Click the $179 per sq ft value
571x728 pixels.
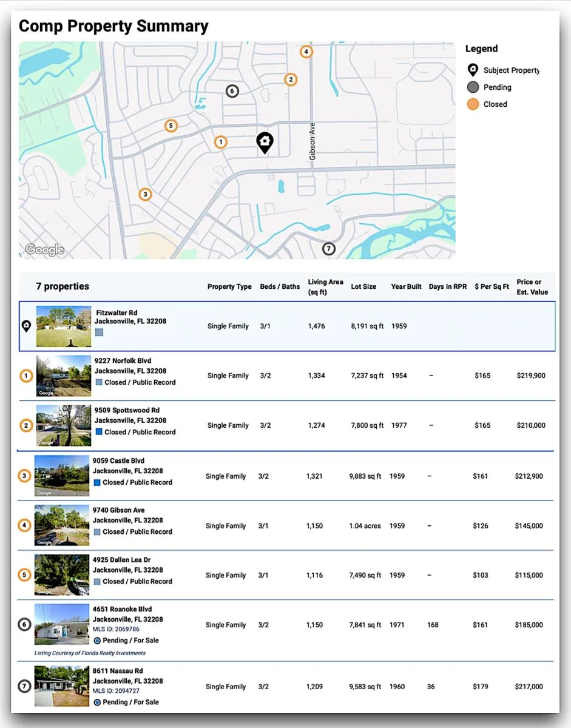(480, 687)
